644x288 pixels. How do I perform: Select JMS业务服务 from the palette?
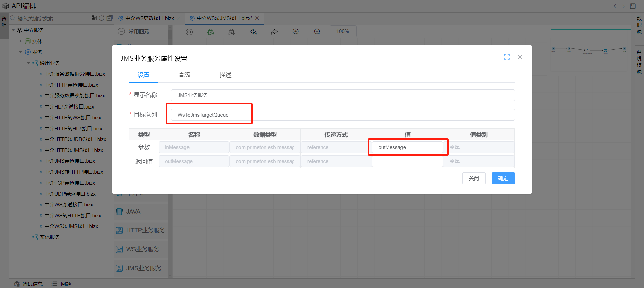(x=144, y=268)
